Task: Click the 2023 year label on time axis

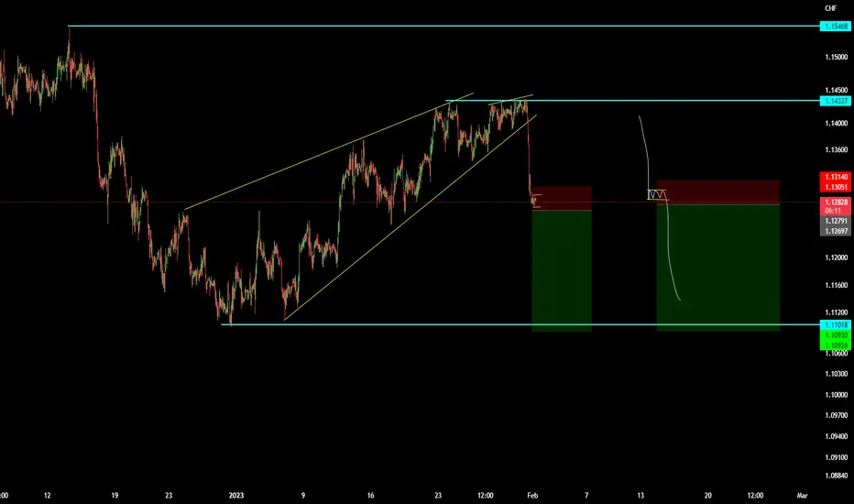Action: [235, 496]
